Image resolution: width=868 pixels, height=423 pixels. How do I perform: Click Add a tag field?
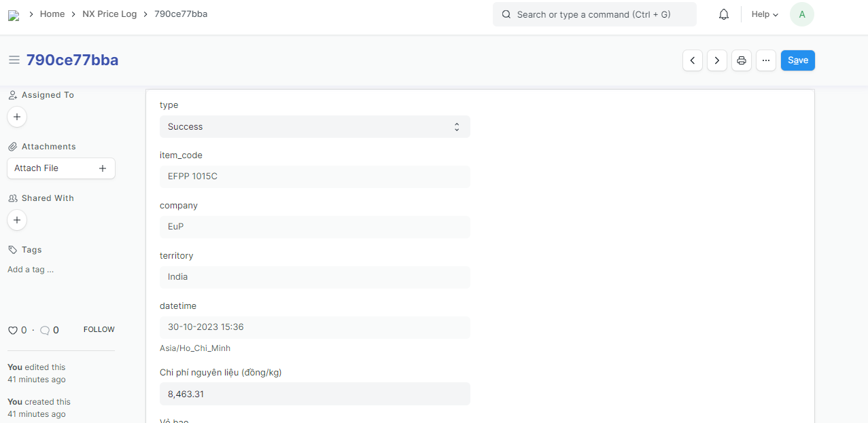click(31, 270)
